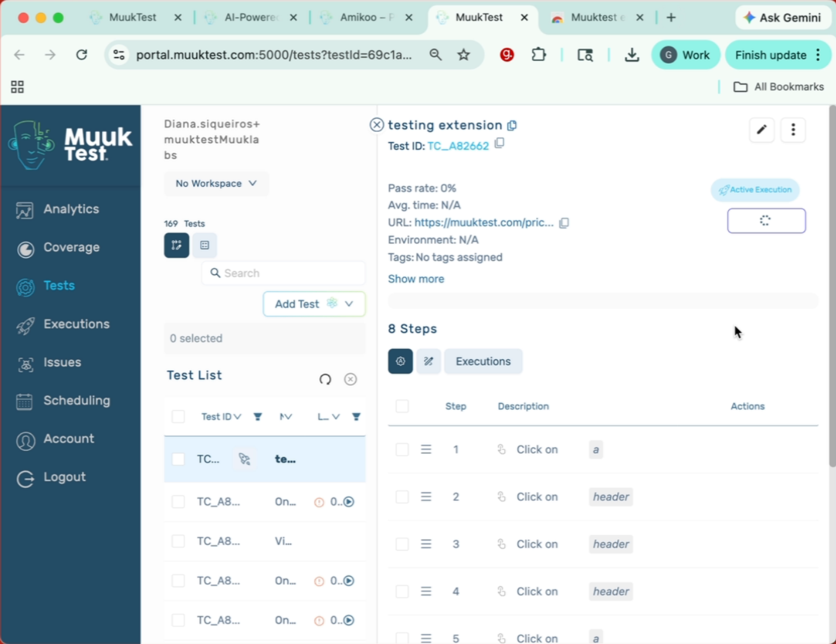The width and height of the screenshot is (836, 644).
Task: Check the box of the highlighted 'te...' test row
Action: pyautogui.click(x=178, y=459)
